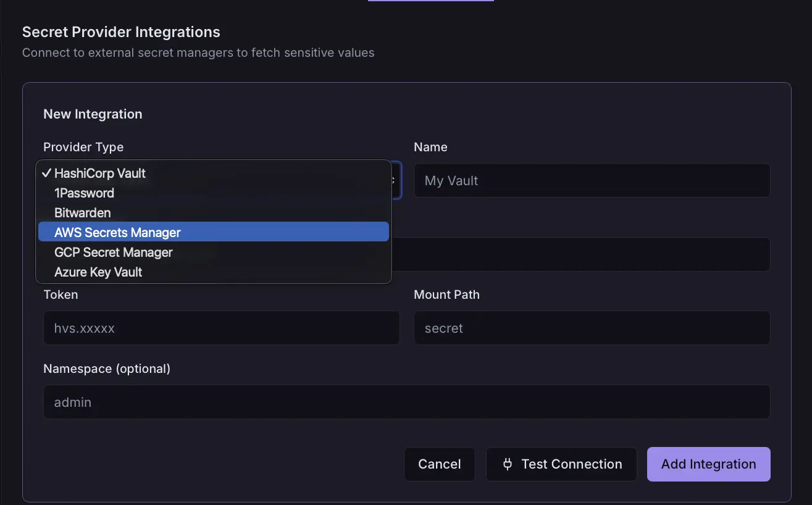Select Azure Key Vault from the list
812x505 pixels.
pos(98,272)
